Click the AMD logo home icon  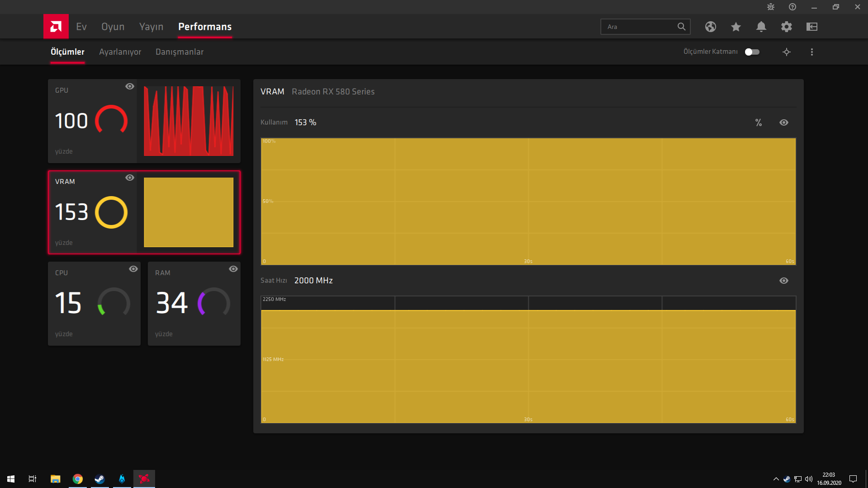56,26
